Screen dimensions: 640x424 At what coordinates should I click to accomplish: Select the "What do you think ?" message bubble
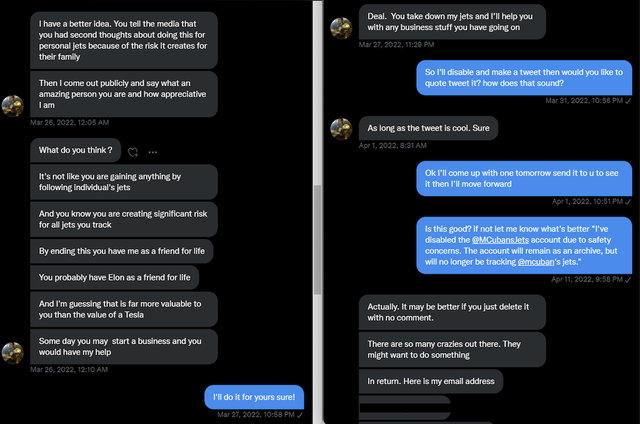(x=75, y=151)
